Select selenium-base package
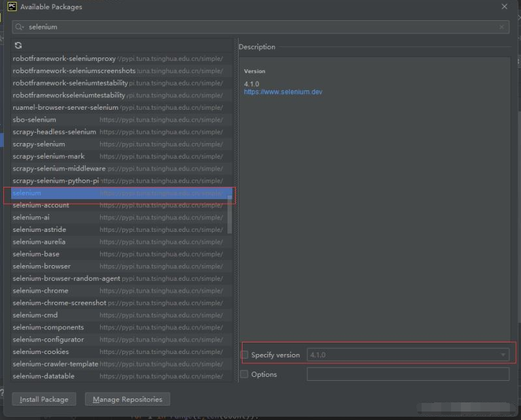The image size is (521, 420). [122, 254]
